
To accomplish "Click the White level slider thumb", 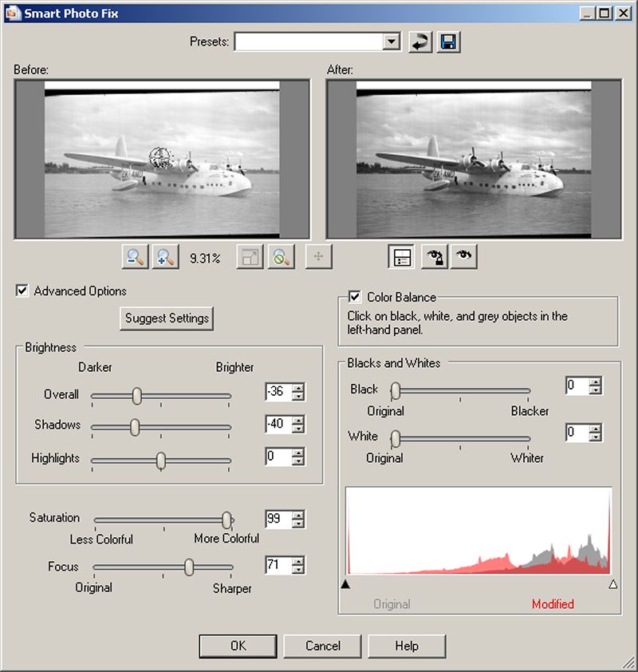I will [x=396, y=438].
